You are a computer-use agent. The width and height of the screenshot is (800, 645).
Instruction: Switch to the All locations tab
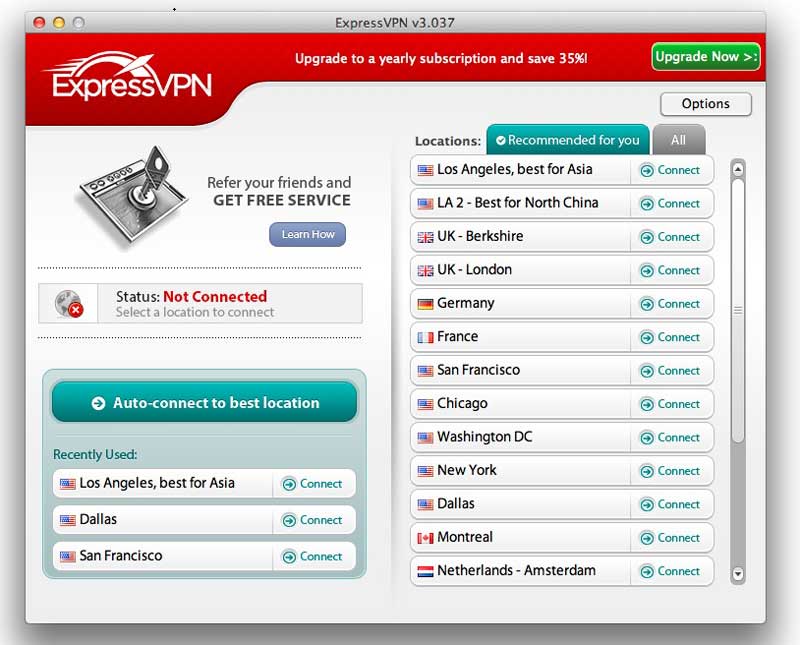(x=679, y=140)
